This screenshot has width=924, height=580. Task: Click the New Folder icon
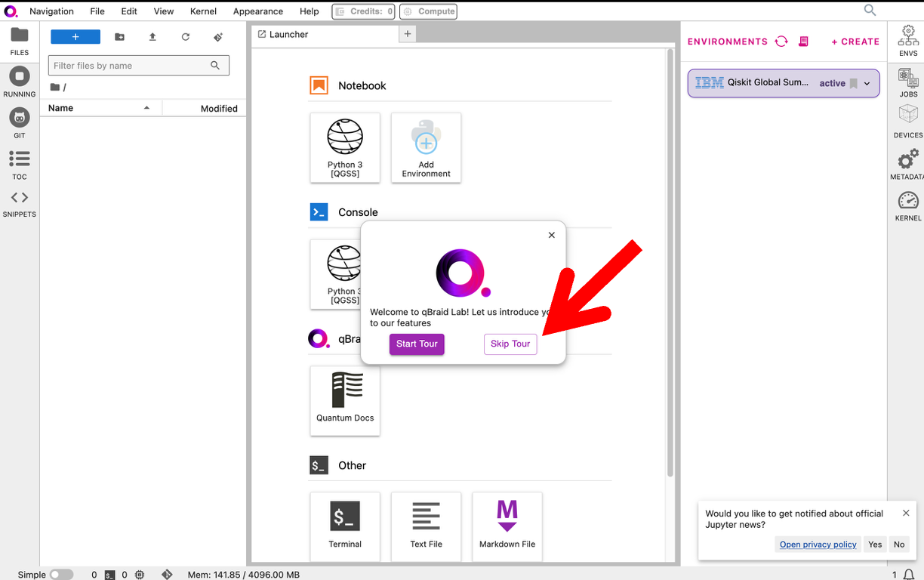click(x=119, y=37)
